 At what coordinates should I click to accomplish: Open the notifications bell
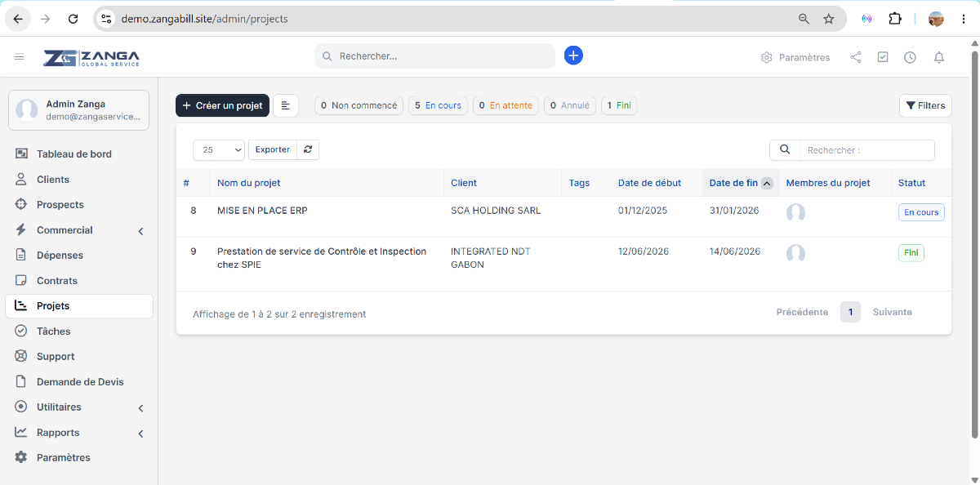tap(939, 57)
